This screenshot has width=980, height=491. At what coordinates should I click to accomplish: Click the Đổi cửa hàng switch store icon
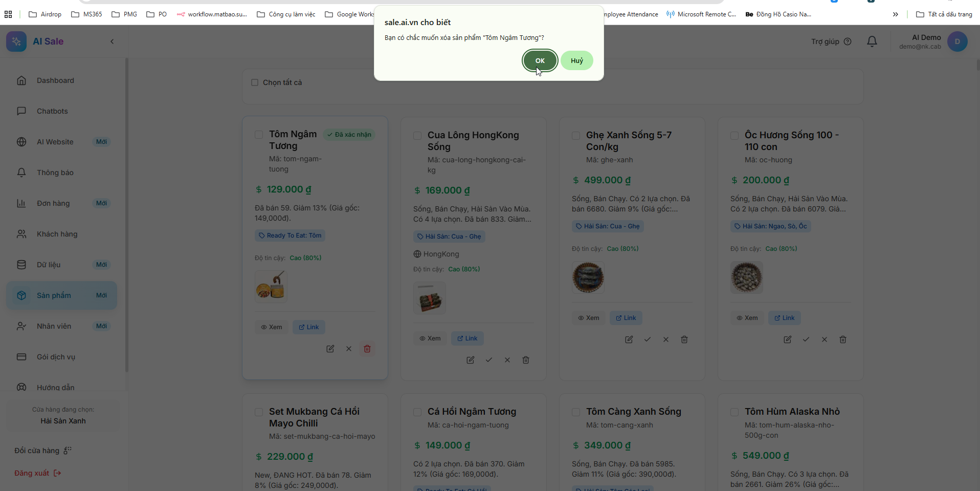(x=68, y=451)
